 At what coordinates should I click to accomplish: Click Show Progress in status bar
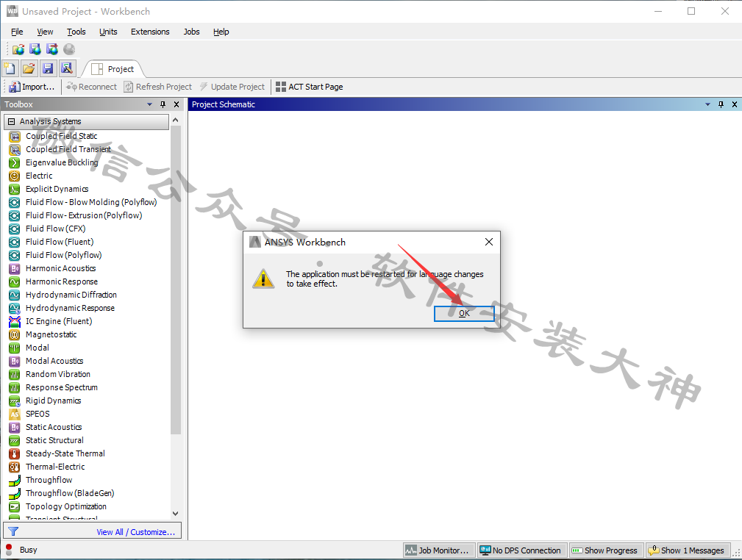606,550
